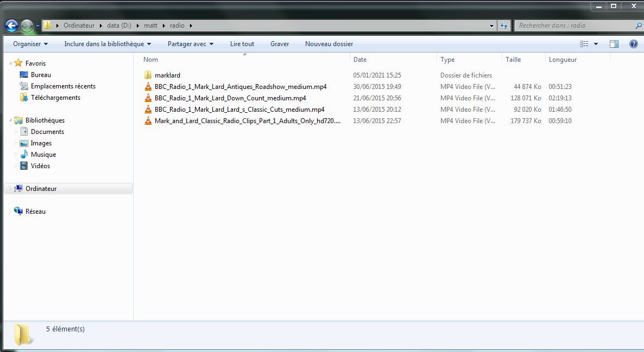Open the Organiser menu
This screenshot has width=644, height=352.
[x=30, y=44]
